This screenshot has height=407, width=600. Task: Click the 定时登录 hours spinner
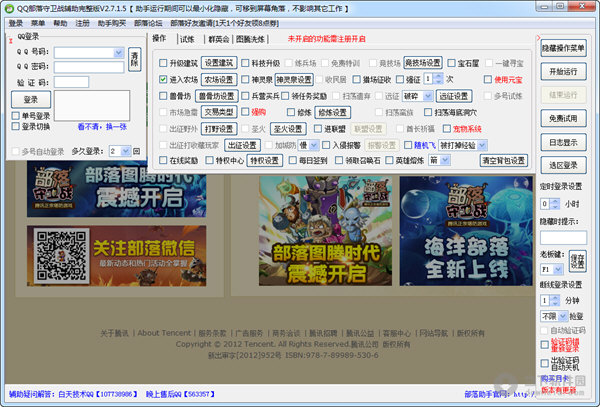coord(555,204)
